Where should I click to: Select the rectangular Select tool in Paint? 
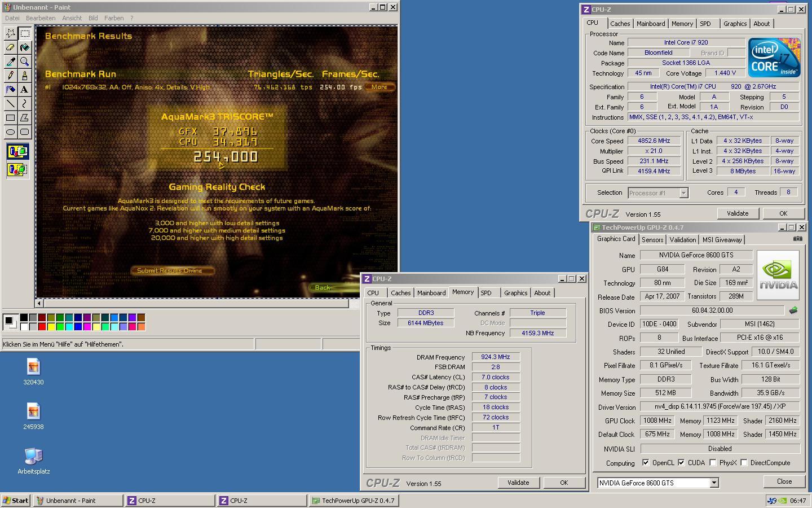(x=24, y=33)
